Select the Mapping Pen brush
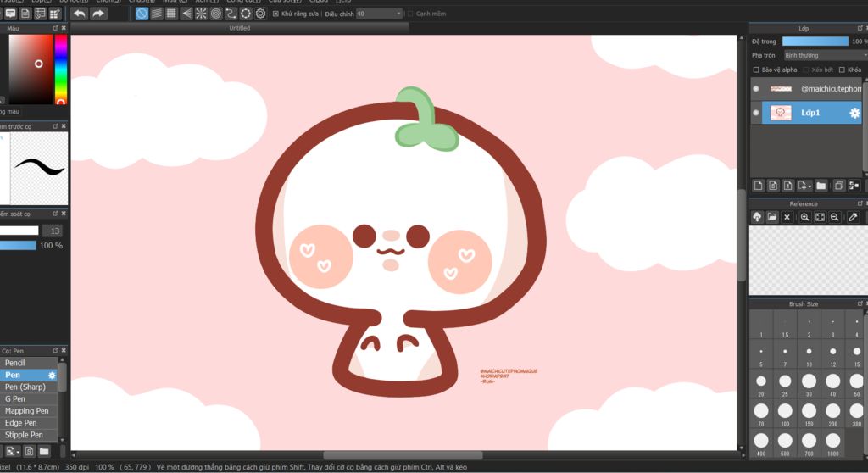868x473 pixels. (29, 411)
